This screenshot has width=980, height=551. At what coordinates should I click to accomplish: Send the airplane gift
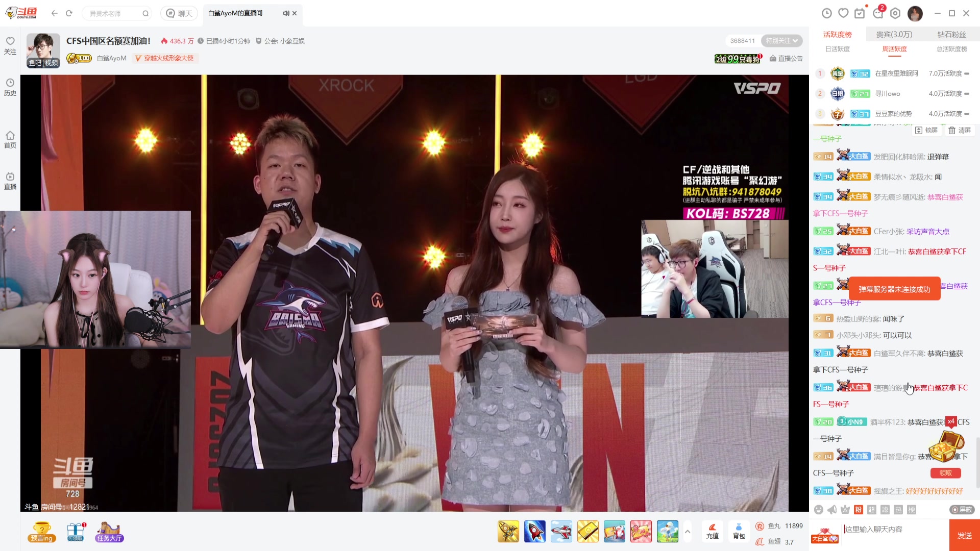click(561, 531)
